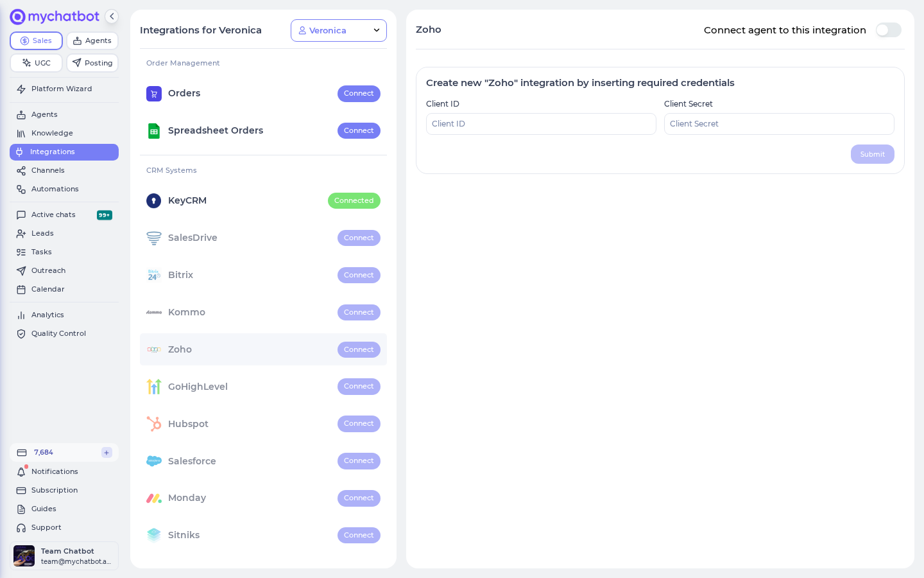Click the Leads person-plus icon
Viewport: 924px width, 578px height.
pos(21,234)
